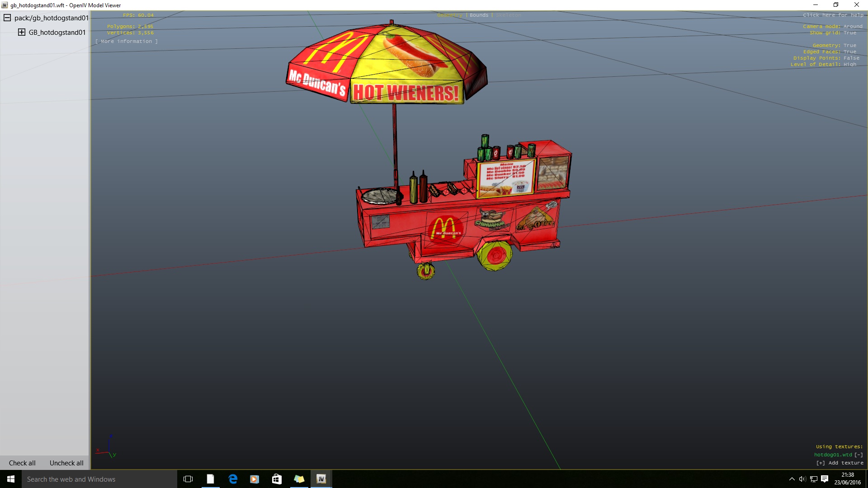Select hotdog01.wtd texture entry
The width and height of the screenshot is (868, 488).
point(833,455)
